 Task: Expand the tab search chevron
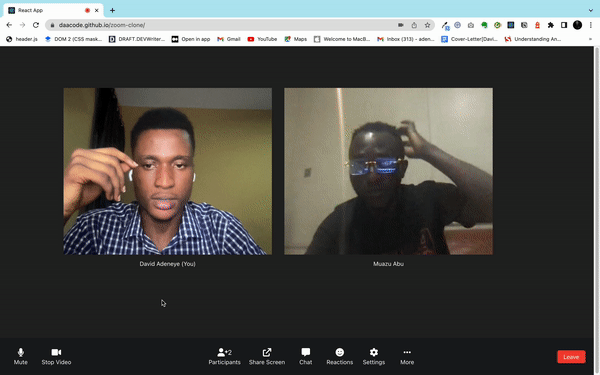click(x=591, y=10)
